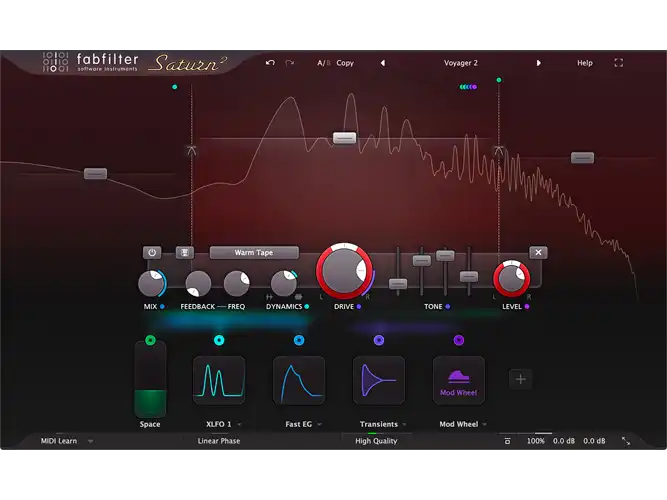Copy the A state to B

pyautogui.click(x=345, y=63)
